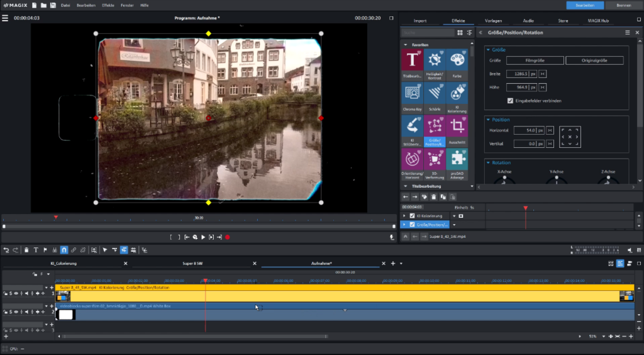Click the Originalgröße button

pyautogui.click(x=594, y=60)
